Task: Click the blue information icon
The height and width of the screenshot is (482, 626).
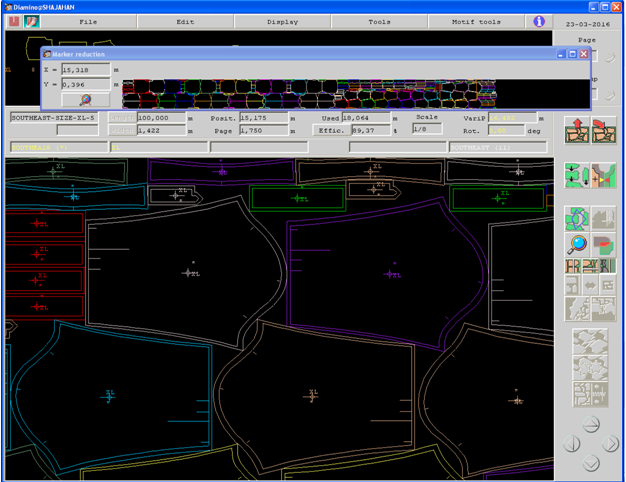Action: 539,20
